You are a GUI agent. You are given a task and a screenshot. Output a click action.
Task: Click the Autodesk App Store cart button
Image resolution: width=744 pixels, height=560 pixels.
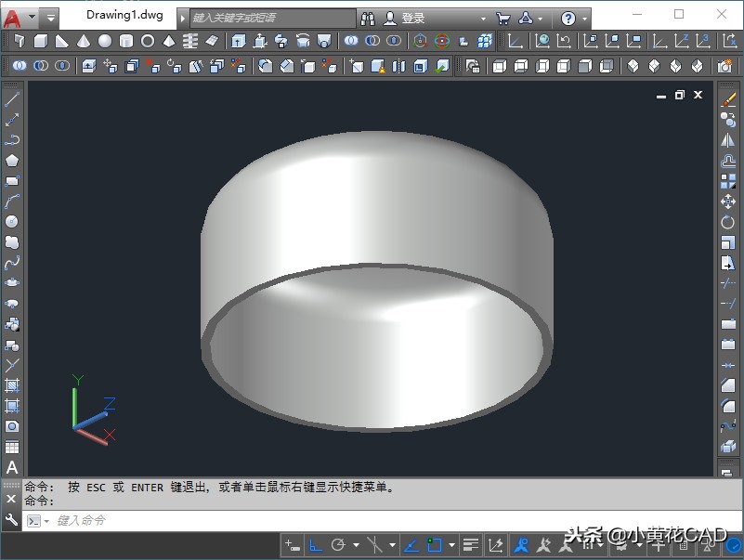504,16
